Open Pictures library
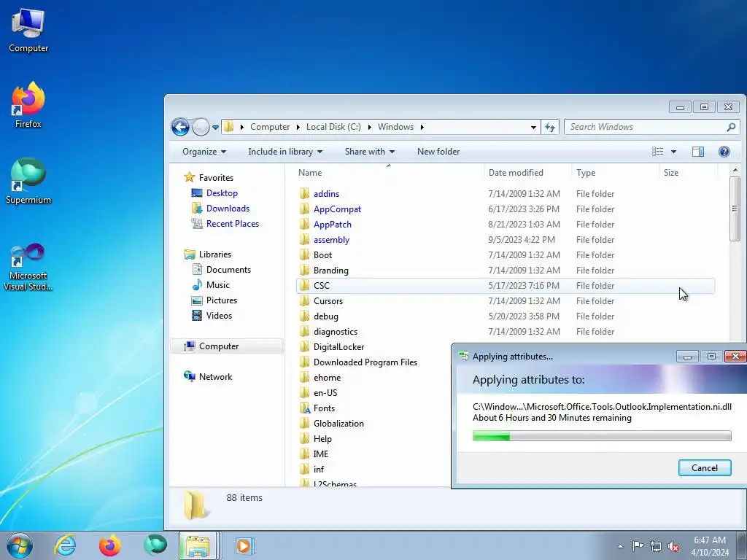The height and width of the screenshot is (560, 747). coord(222,300)
